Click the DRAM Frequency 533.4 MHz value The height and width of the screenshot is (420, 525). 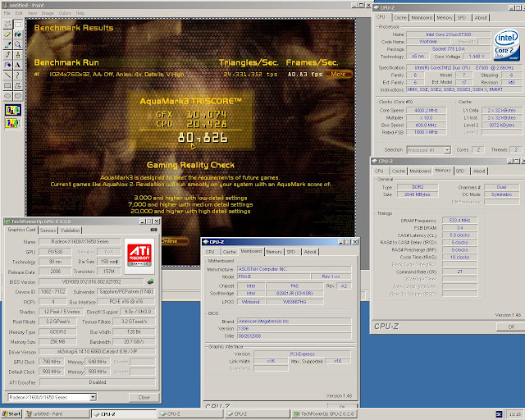pyautogui.click(x=459, y=221)
